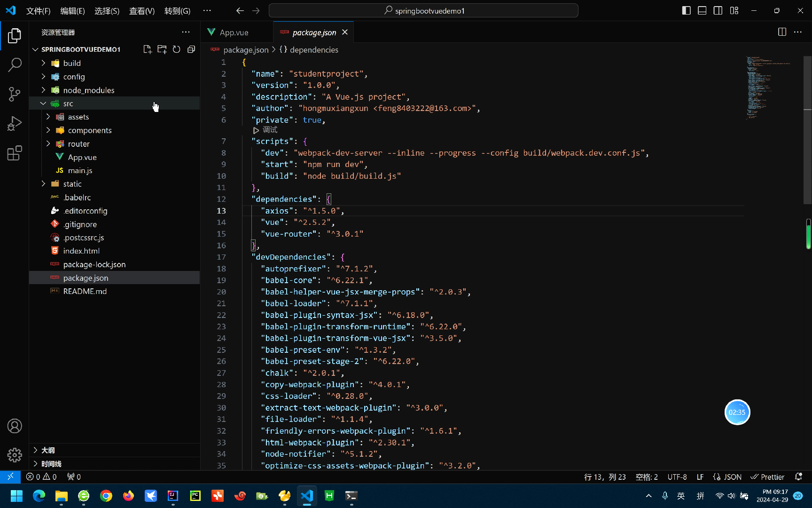This screenshot has width=812, height=508.
Task: Toggle the primary side bar layout button
Action: (686, 10)
